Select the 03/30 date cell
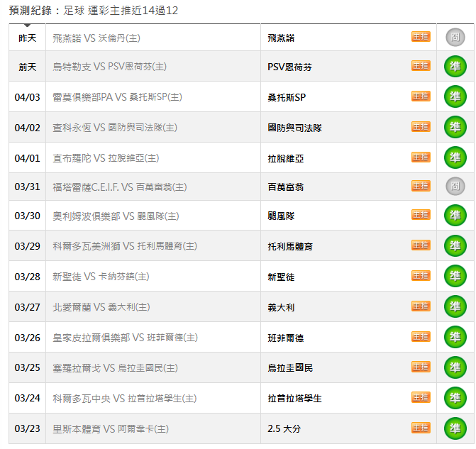Viewport: 476px width, 449px height. click(x=28, y=216)
